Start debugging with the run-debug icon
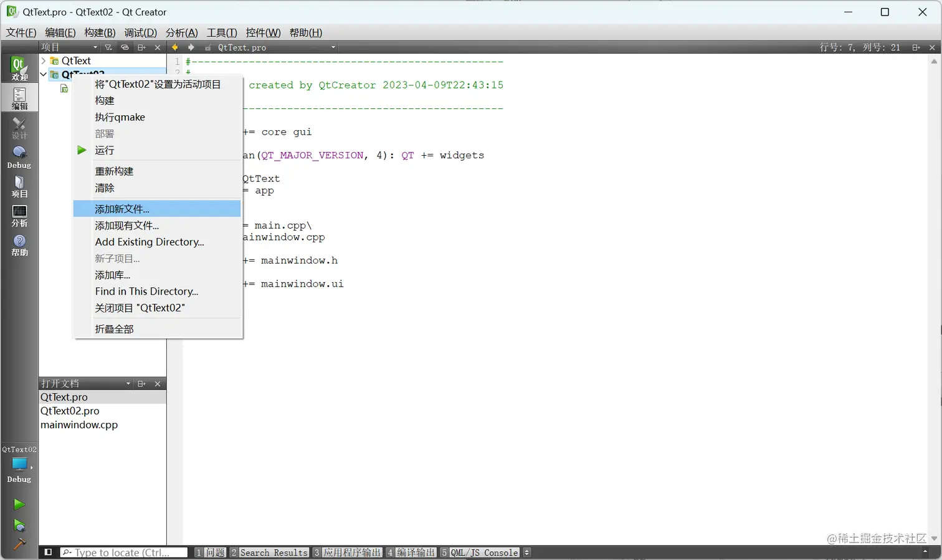The height and width of the screenshot is (560, 942). coord(19,525)
